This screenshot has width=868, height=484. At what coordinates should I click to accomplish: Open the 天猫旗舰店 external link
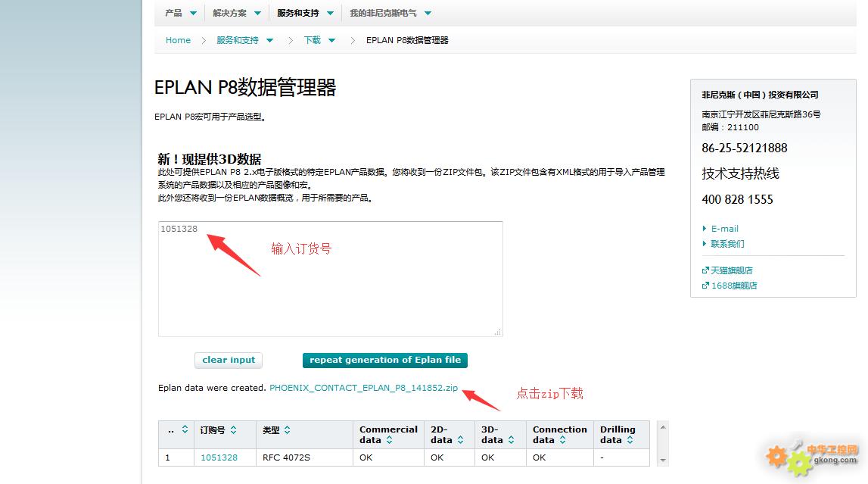pyautogui.click(x=731, y=270)
